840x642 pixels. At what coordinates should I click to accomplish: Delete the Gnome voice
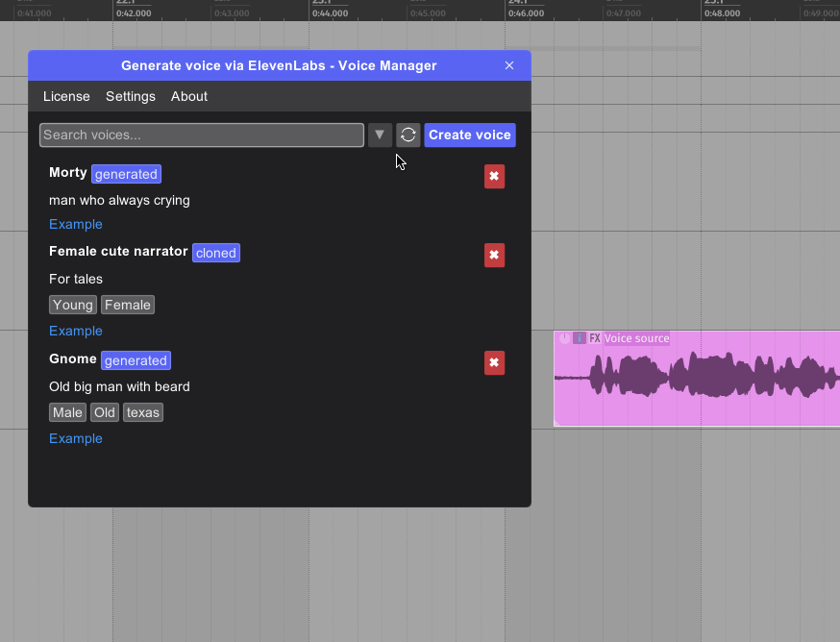[x=494, y=362]
